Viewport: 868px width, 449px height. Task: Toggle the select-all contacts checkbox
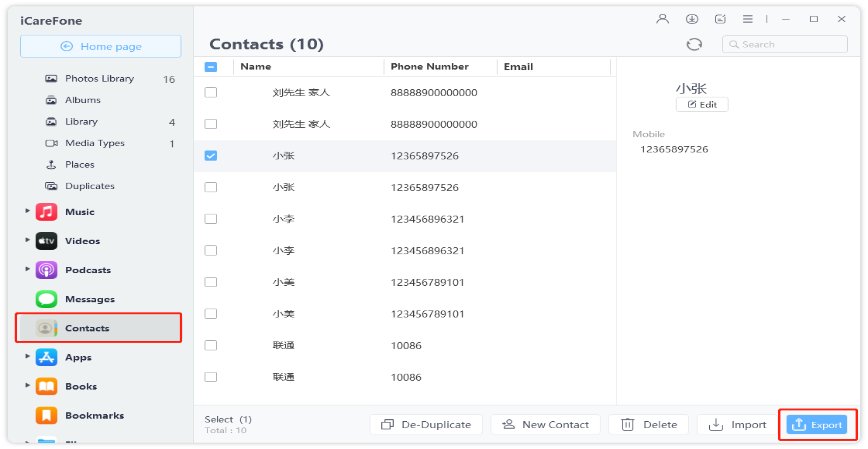tap(211, 67)
